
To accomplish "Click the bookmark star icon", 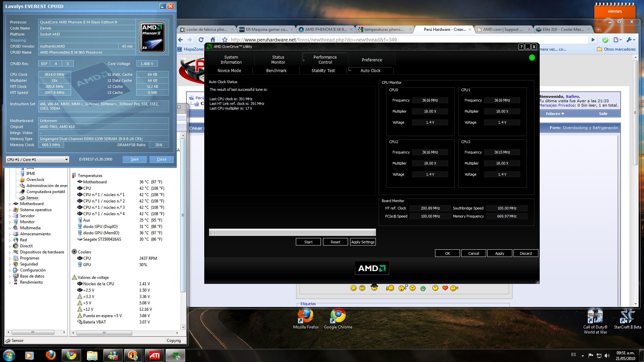I will coord(225,40).
